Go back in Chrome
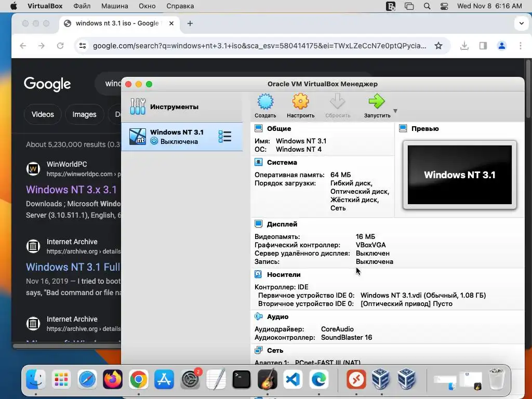 pyautogui.click(x=23, y=46)
